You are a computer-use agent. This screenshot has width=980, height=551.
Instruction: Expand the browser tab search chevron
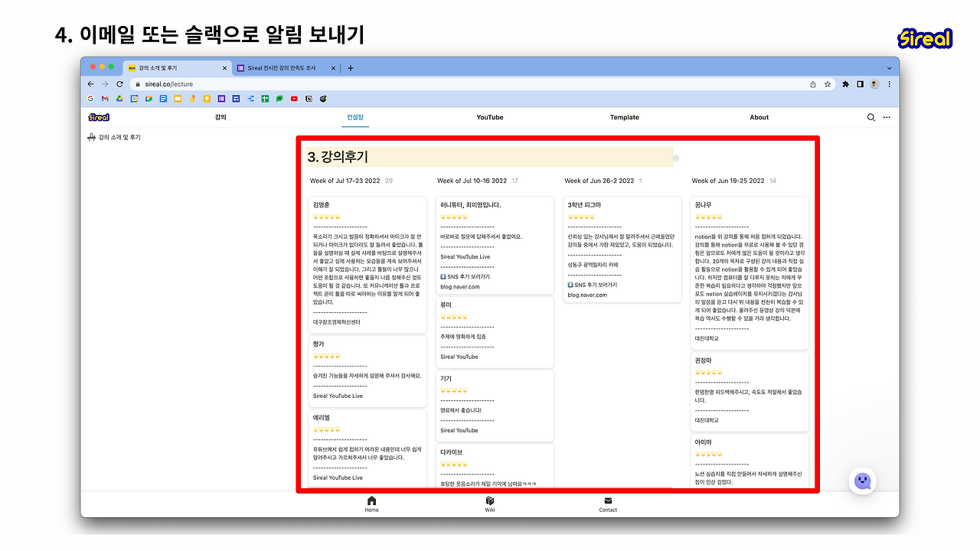click(x=889, y=68)
